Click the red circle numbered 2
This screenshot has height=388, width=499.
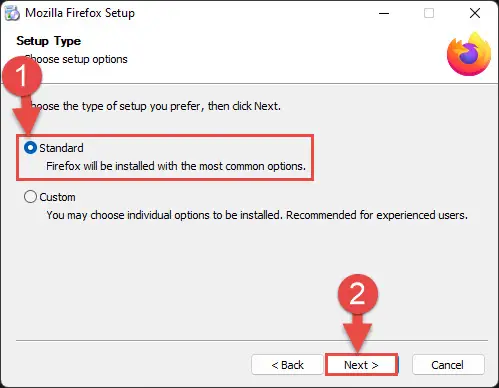click(358, 294)
